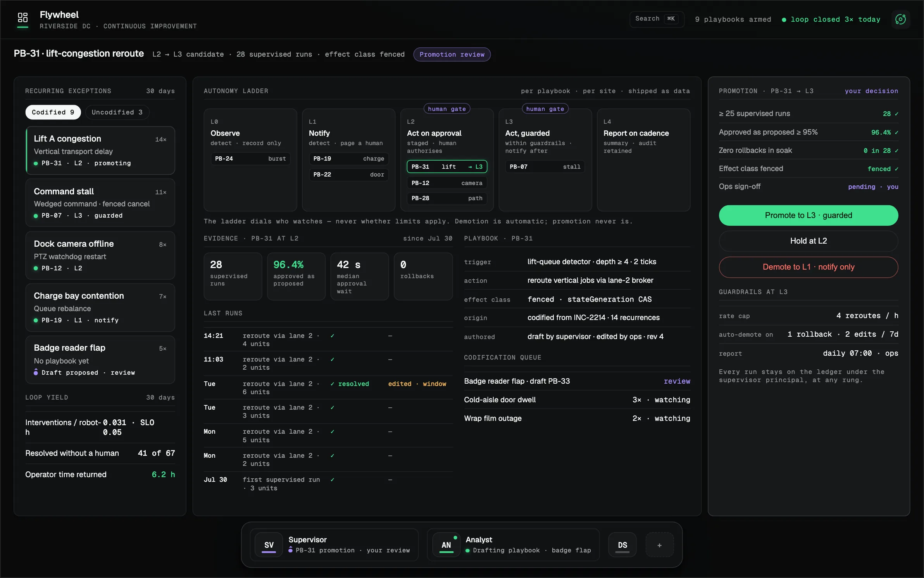Image resolution: width=924 pixels, height=578 pixels.
Task: Select PB-22 door chip in the ladder
Action: point(348,175)
